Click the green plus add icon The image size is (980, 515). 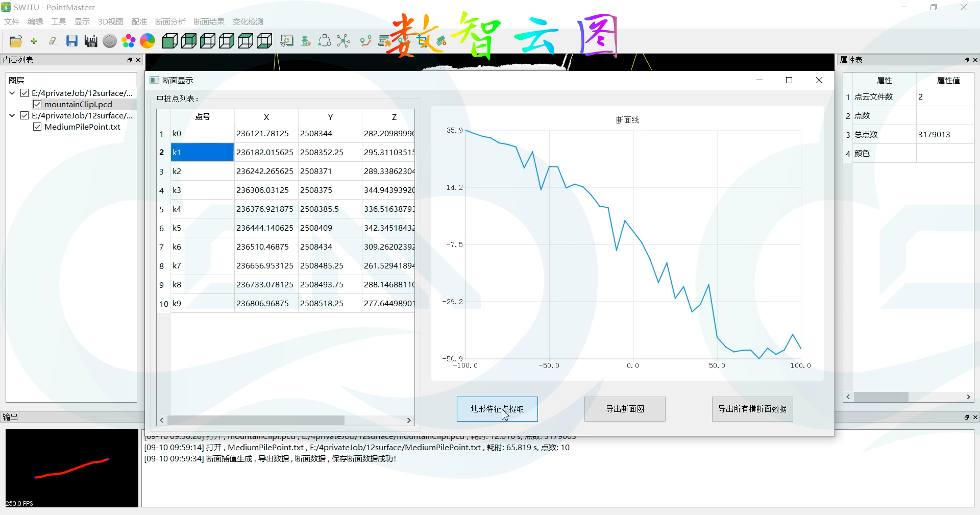(x=34, y=41)
